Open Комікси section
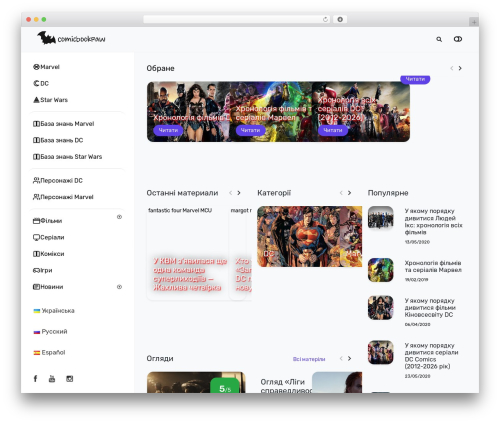The height and width of the screenshot is (423, 500). coord(52,254)
